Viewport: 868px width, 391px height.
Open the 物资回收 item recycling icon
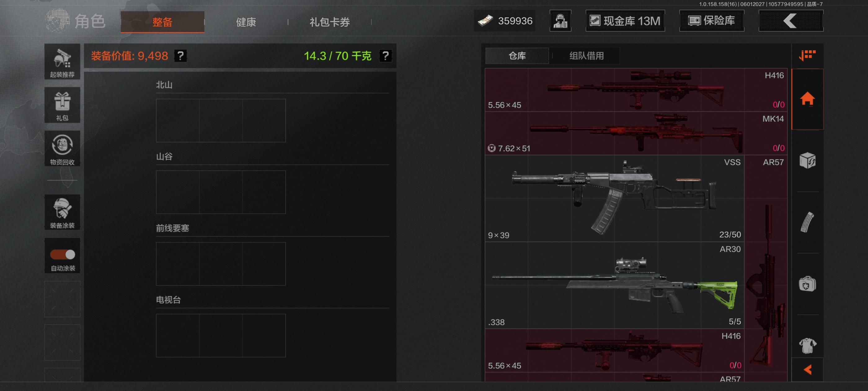point(62,148)
